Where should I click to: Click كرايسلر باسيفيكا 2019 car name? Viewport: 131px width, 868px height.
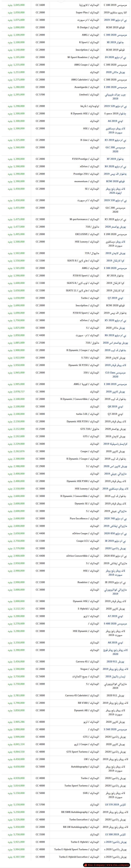pyautogui.click(x=115, y=444)
